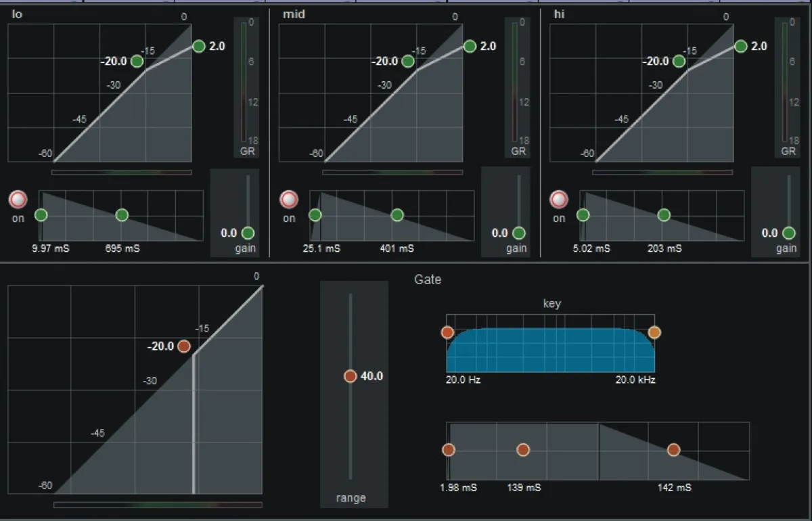The height and width of the screenshot is (521, 812).
Task: Click lo band release handle at 695 mS
Action: coord(122,215)
